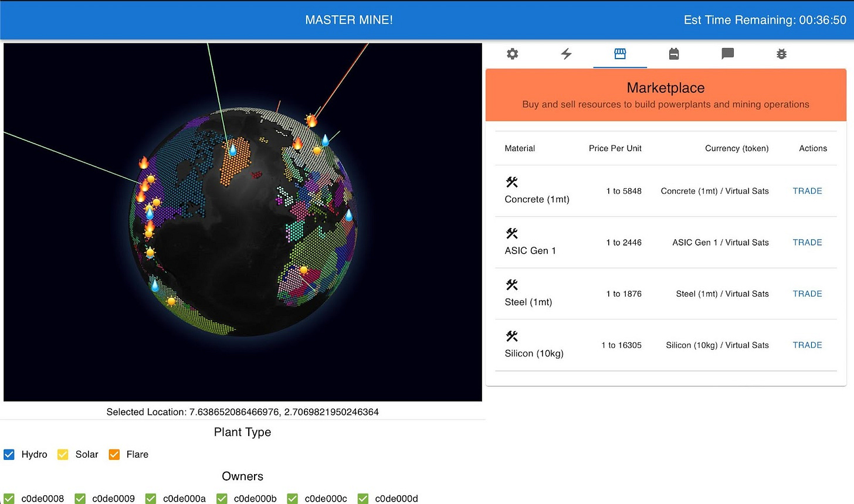Screen dimensions: 854x504
Task: Toggle the Hydro plant type checkbox
Action: [x=9, y=454]
